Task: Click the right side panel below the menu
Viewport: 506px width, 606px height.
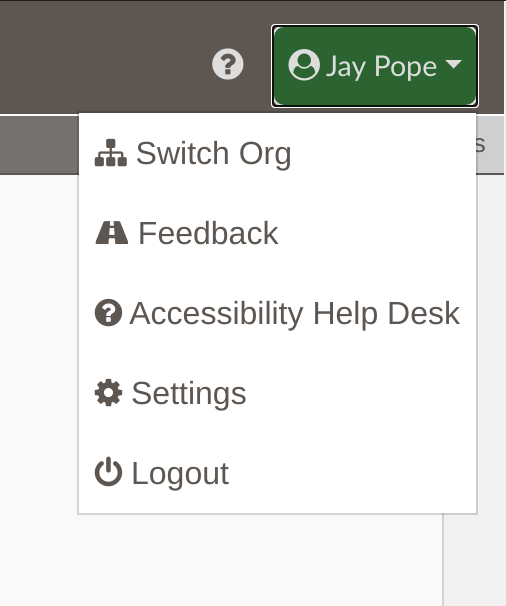Action: pyautogui.click(x=475, y=560)
